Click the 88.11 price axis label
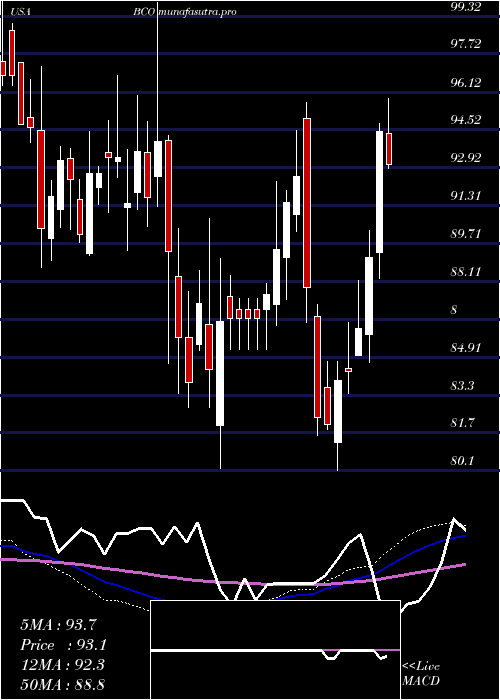Viewport: 500px width, 700px height. tap(466, 271)
